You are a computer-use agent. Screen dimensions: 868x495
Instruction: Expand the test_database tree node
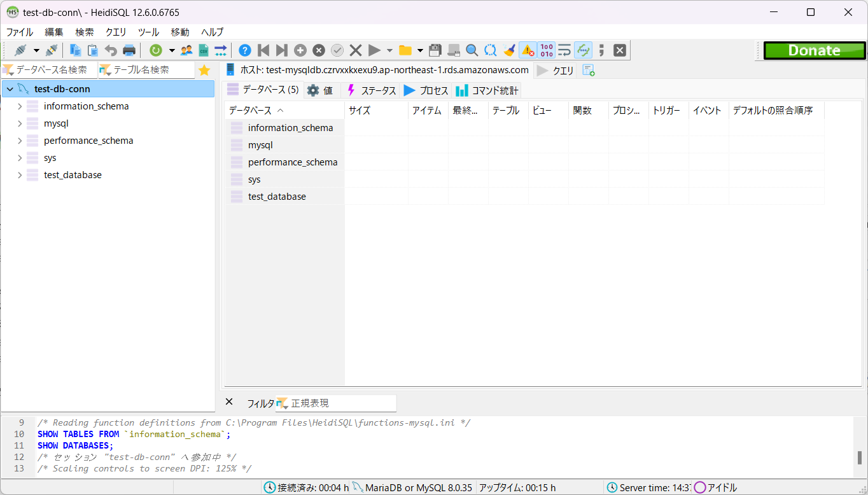pyautogui.click(x=19, y=174)
